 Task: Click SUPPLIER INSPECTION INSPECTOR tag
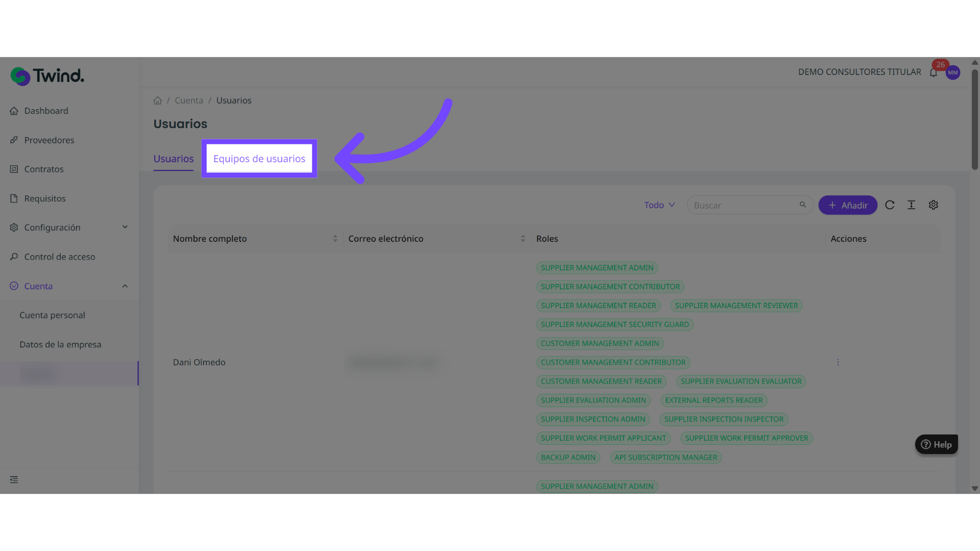pos(724,419)
